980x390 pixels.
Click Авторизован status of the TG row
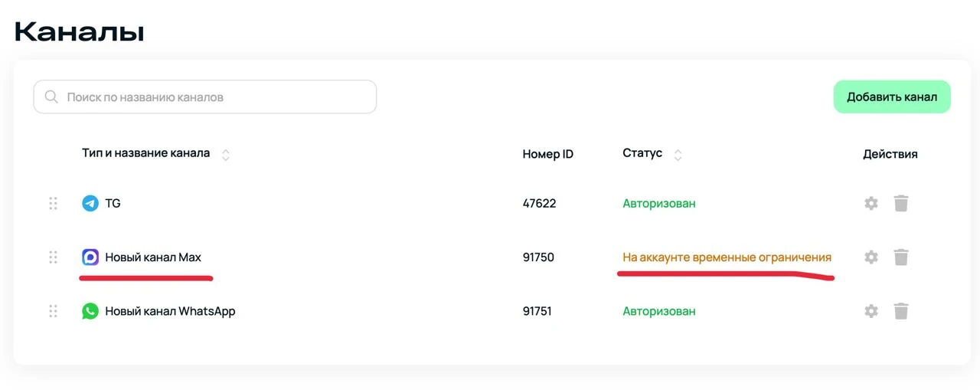(x=659, y=204)
